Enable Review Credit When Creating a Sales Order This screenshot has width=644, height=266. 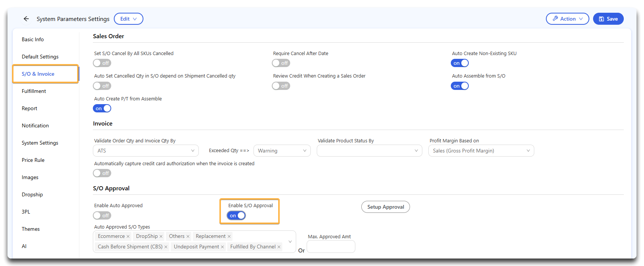281,86
